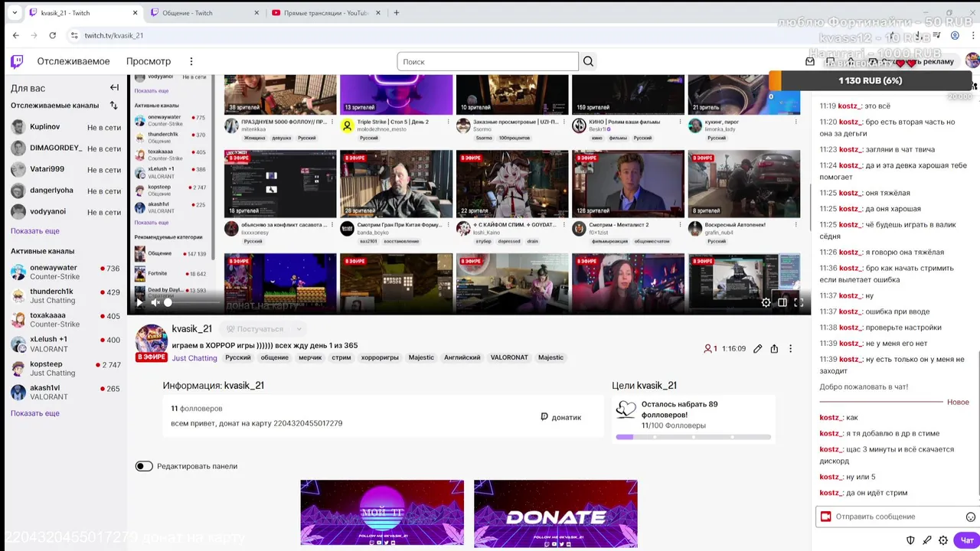
Task: Open Kuplinov channel in sidebar
Action: (66, 127)
